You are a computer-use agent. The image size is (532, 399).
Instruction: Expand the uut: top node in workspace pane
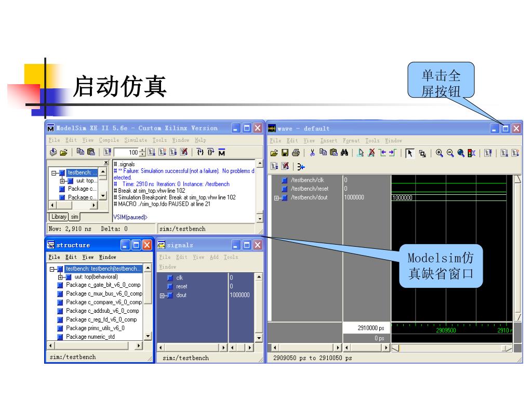62,181
